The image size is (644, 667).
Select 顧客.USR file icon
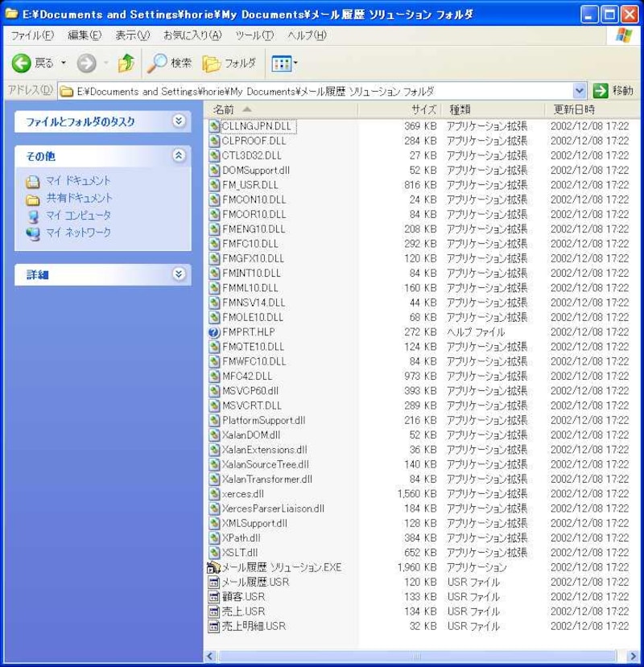(x=214, y=597)
